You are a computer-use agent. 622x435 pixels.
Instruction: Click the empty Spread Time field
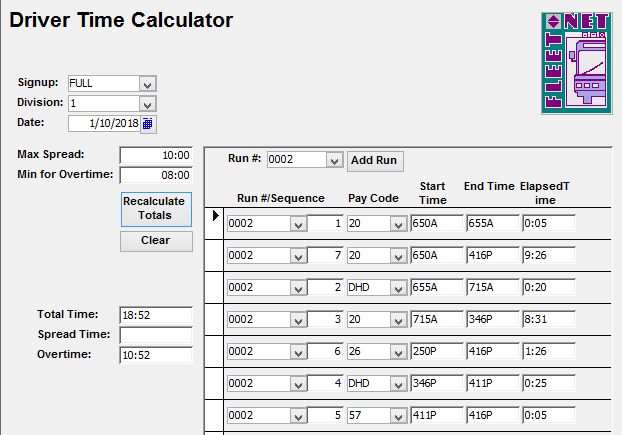(x=155, y=334)
